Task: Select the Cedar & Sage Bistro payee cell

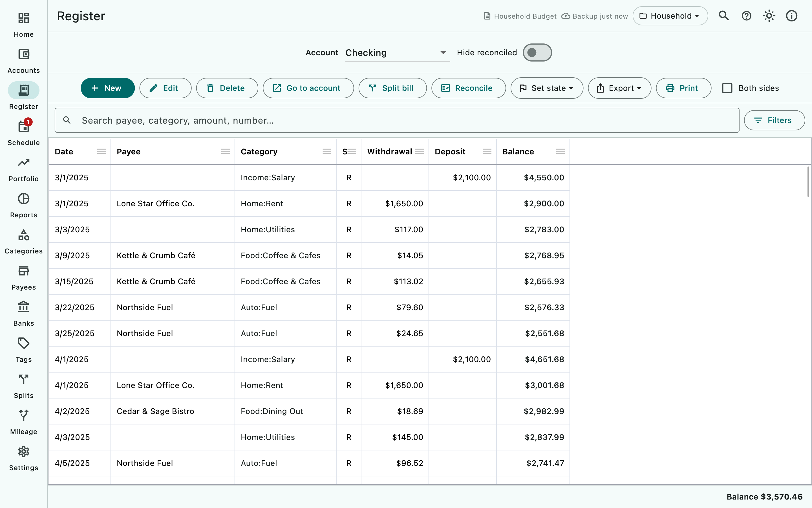Action: [173, 411]
